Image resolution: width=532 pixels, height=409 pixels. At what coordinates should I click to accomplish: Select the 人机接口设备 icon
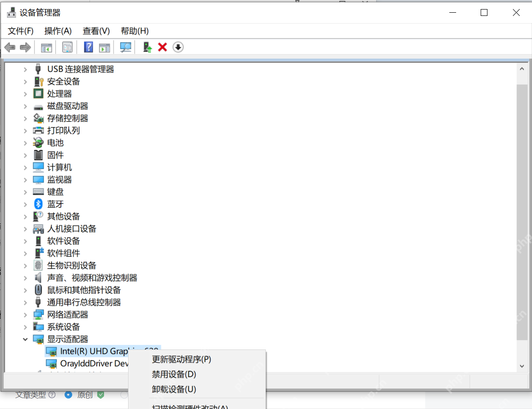38,229
